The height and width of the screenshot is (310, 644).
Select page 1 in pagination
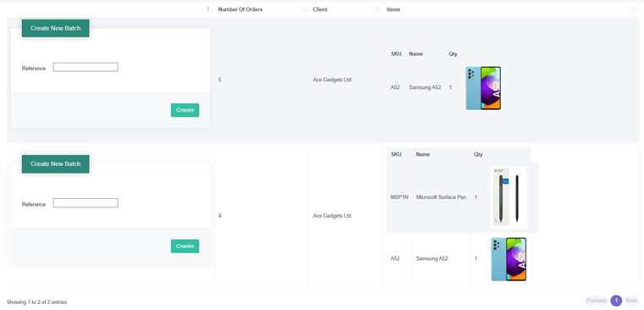click(x=616, y=301)
